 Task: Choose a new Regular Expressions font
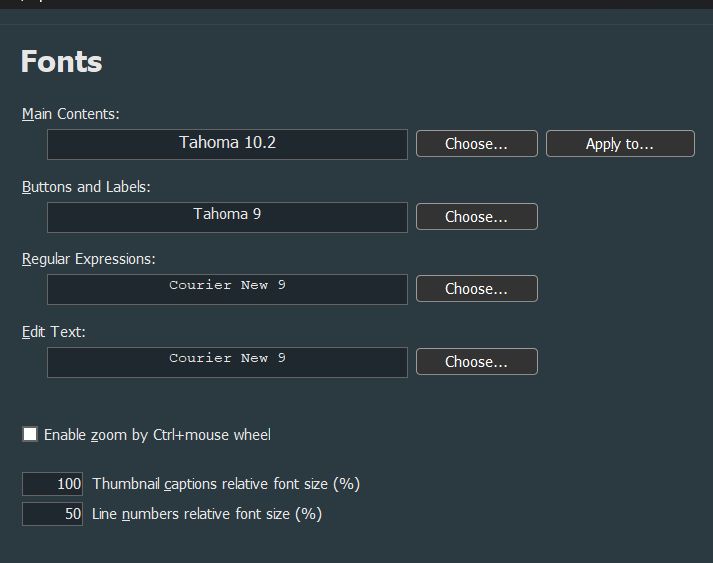(x=476, y=289)
